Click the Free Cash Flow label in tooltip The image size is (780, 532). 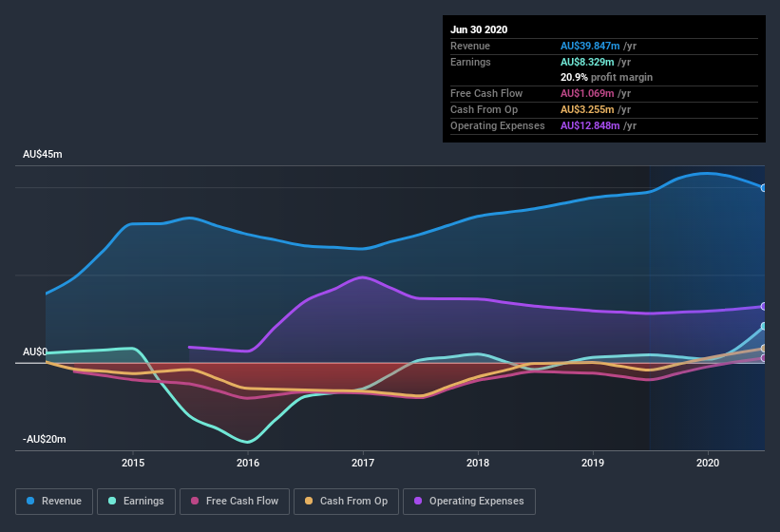[486, 93]
